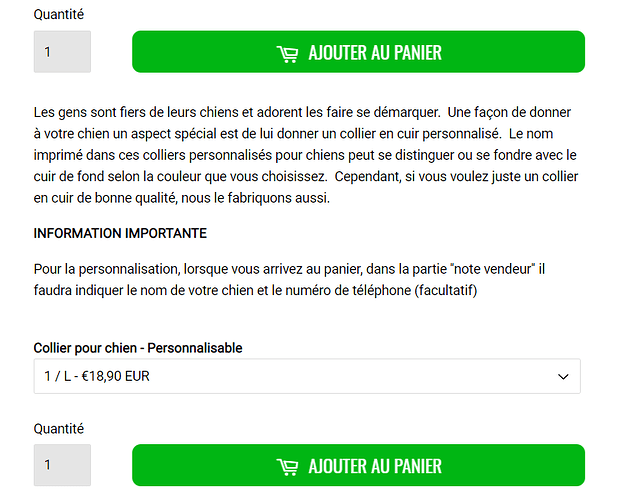Click the chevron arrow of the variant dropdown

point(563,377)
